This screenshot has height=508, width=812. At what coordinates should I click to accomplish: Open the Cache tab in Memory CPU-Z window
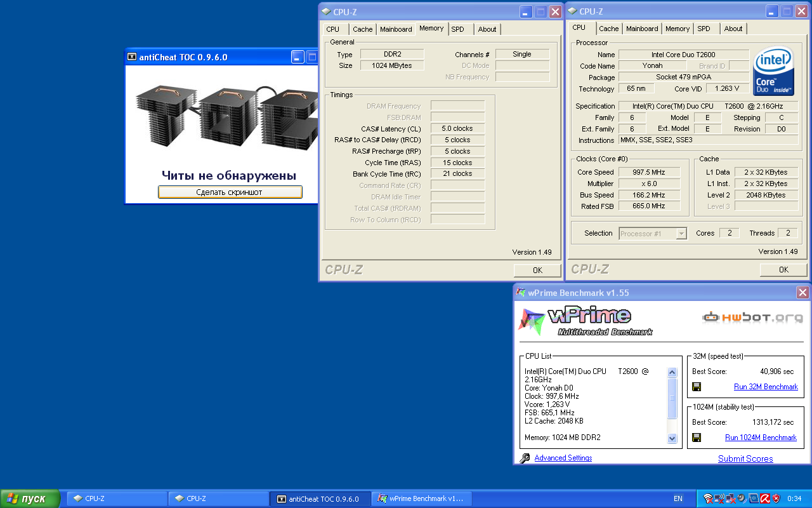363,29
